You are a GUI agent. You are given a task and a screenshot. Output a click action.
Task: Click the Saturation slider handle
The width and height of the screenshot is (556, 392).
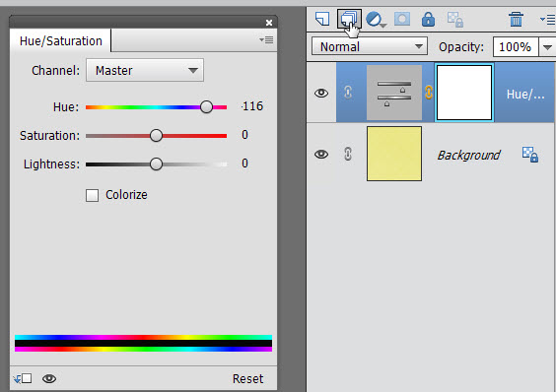(156, 135)
